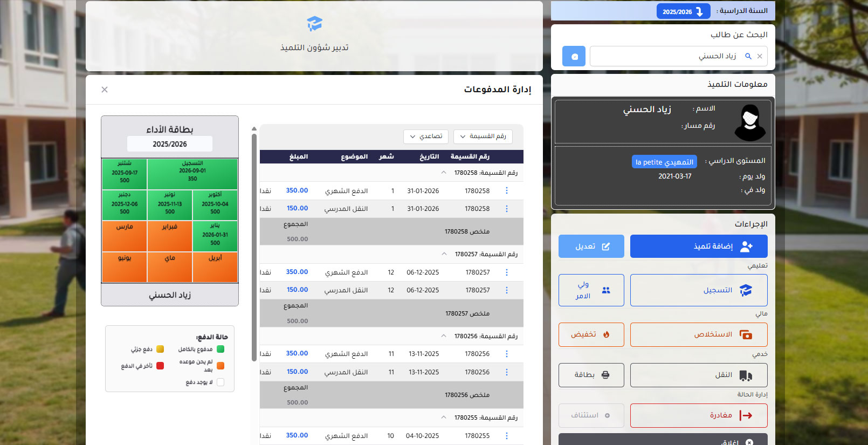The width and height of the screenshot is (868, 445).
Task: Click the تعديل edit button
Action: click(591, 247)
